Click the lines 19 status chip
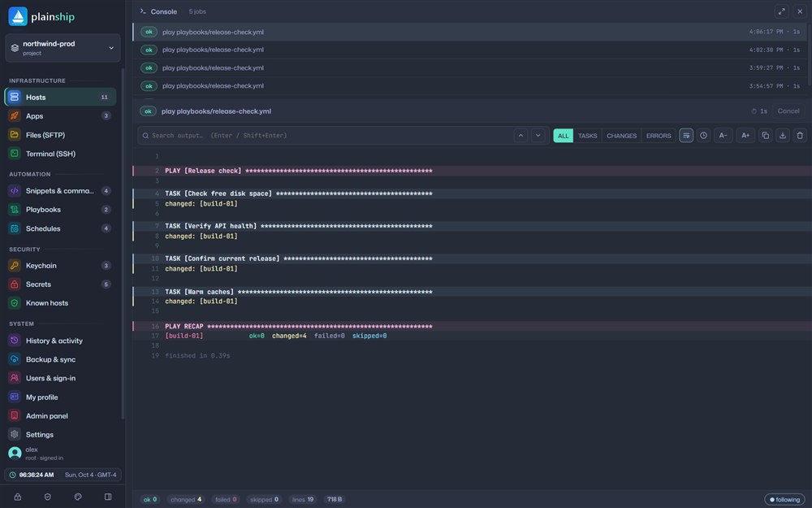This screenshot has height=508, width=812. coord(303,500)
